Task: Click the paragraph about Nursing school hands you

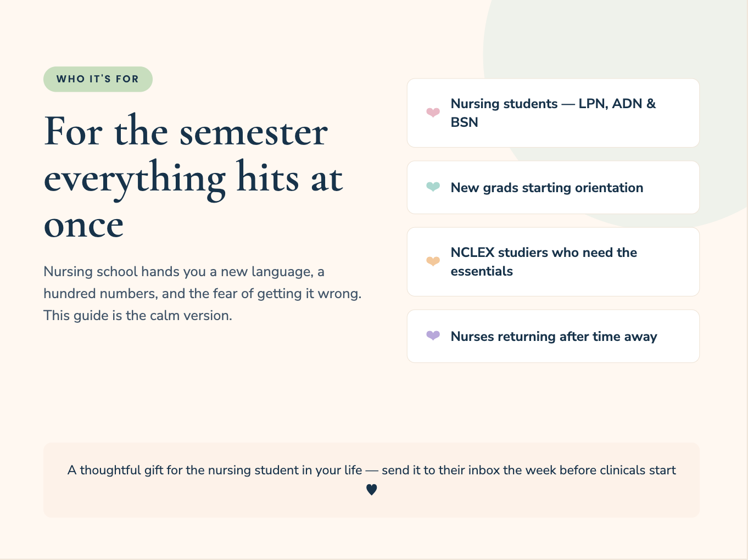Action: click(x=203, y=294)
